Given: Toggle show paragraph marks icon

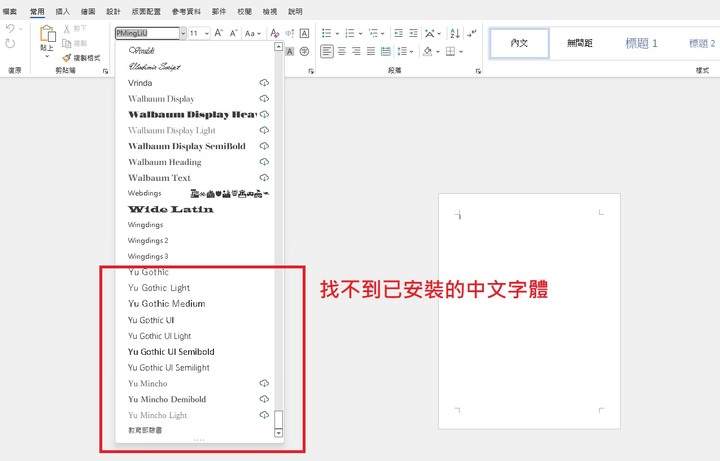Looking at the screenshot, I should [x=472, y=33].
